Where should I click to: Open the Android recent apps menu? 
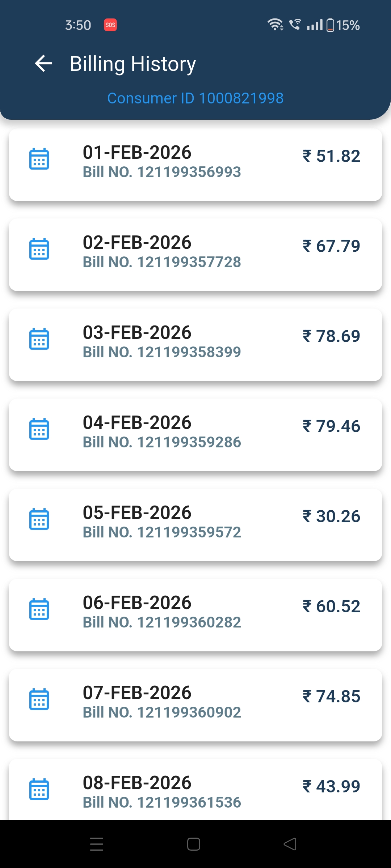(97, 844)
